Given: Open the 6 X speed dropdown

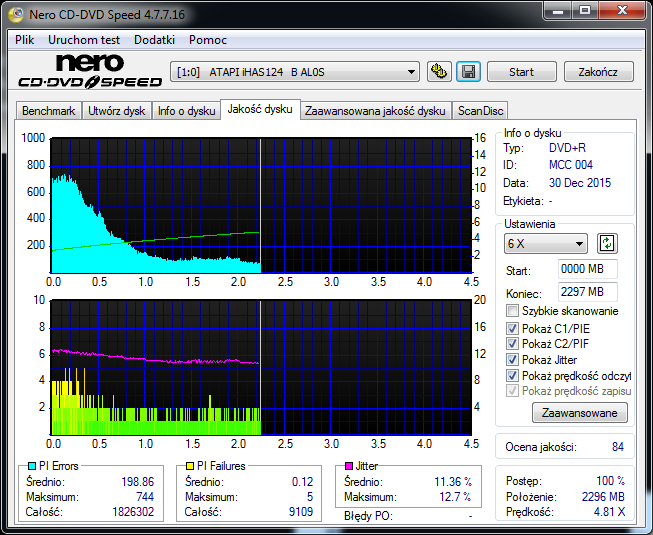Looking at the screenshot, I should pos(546,244).
